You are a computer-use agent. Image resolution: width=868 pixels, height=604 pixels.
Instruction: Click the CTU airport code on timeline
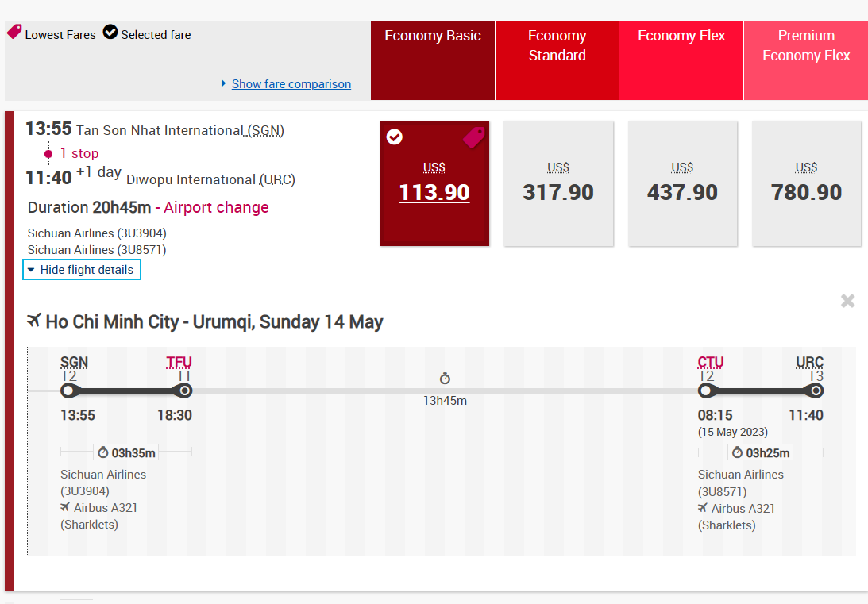[x=710, y=363]
